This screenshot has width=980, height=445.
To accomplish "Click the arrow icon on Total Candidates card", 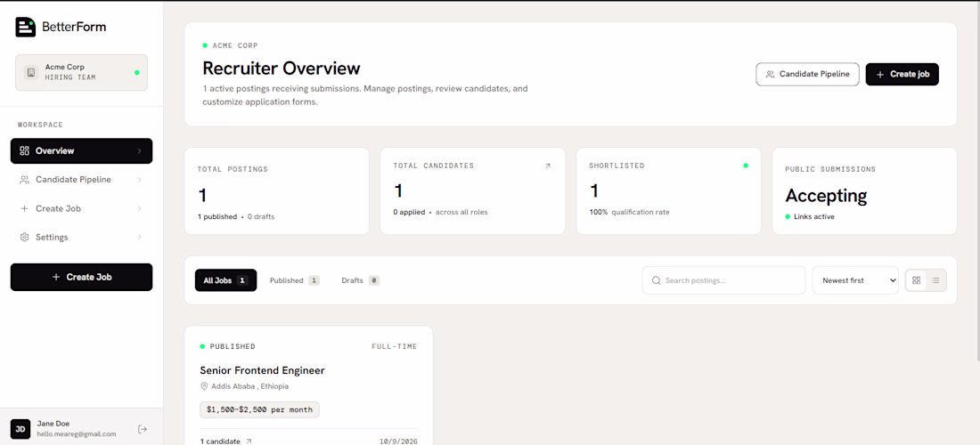I will [x=548, y=166].
